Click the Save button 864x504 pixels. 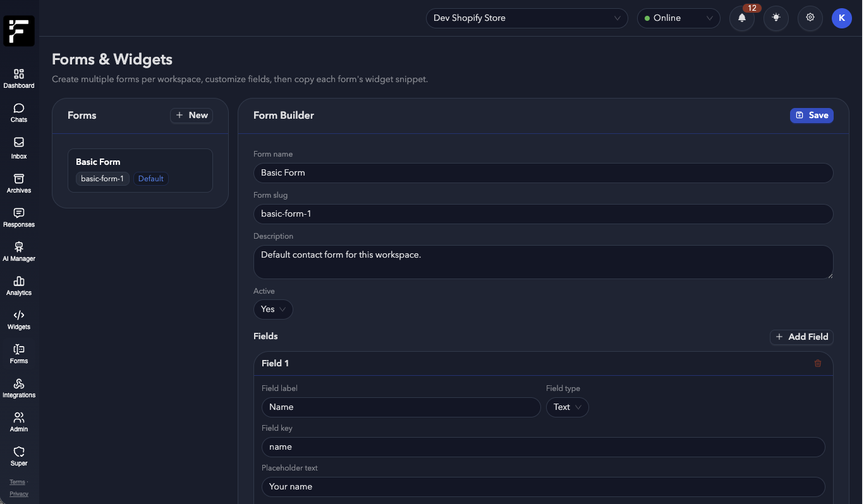812,116
